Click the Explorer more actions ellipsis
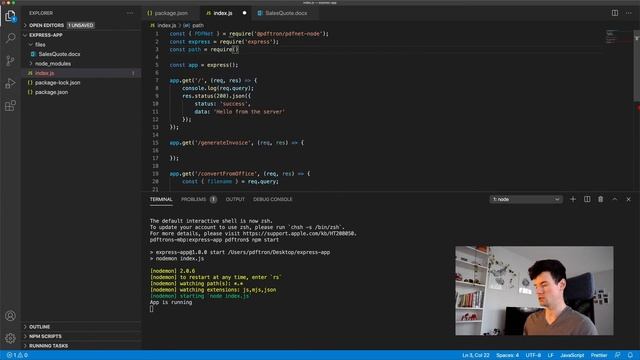 click(130, 13)
